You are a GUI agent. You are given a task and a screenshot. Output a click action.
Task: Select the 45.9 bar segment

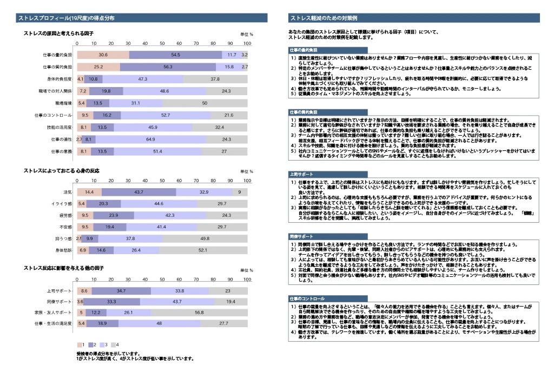[153, 127]
